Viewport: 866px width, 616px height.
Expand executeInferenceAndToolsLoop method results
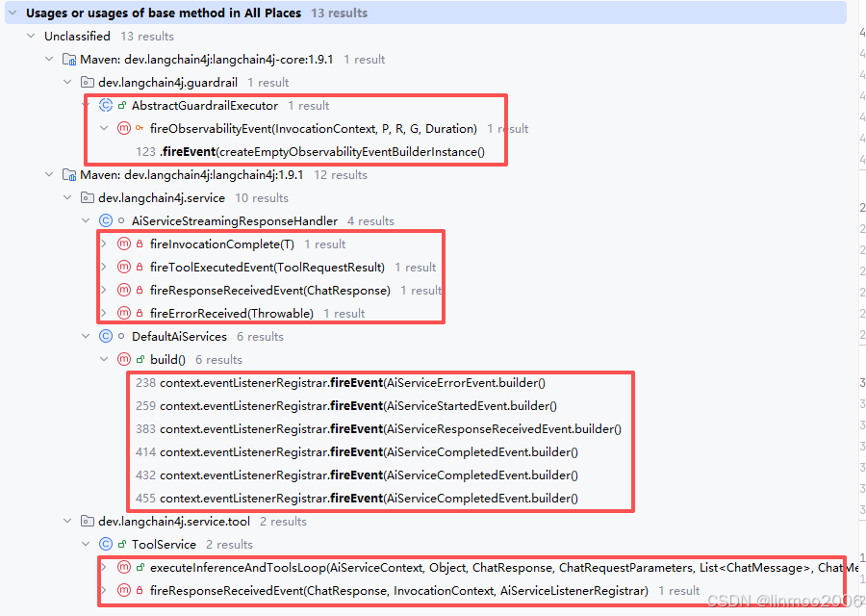[104, 567]
